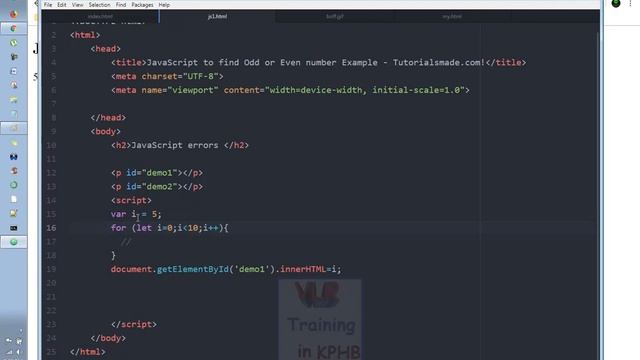Image resolution: width=640 pixels, height=360 pixels.
Task: Click the closing script tag
Action: tap(134, 324)
